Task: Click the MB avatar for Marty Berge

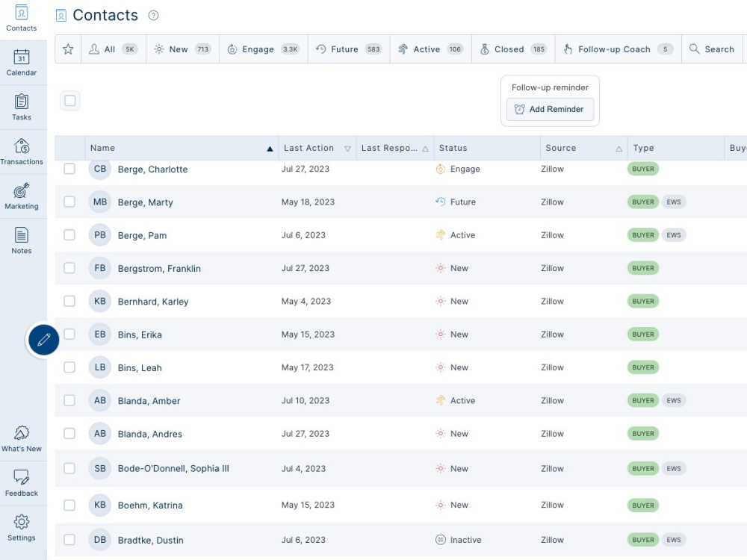Action: tap(100, 202)
